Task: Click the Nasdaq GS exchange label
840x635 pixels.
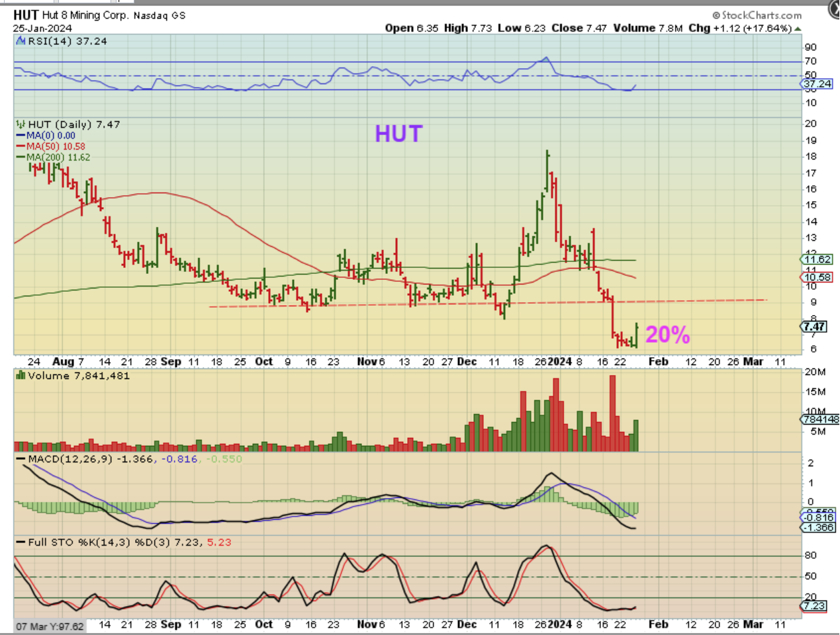Action: 160,15
